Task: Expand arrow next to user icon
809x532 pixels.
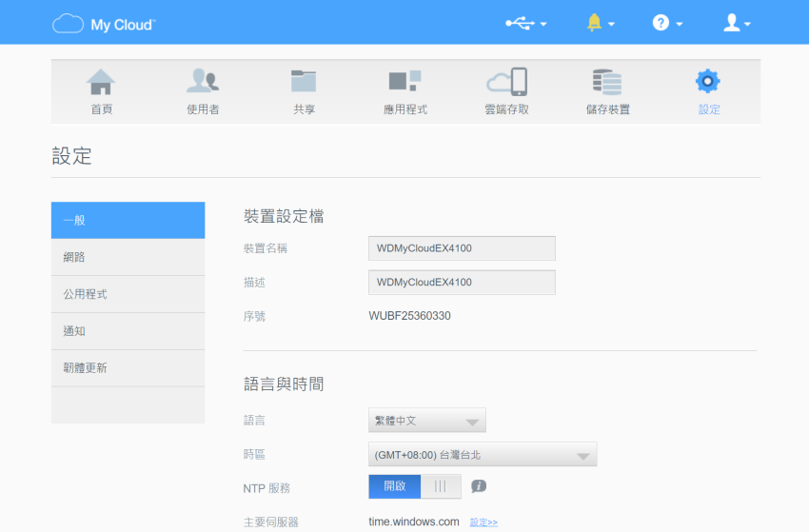Action: tap(747, 24)
